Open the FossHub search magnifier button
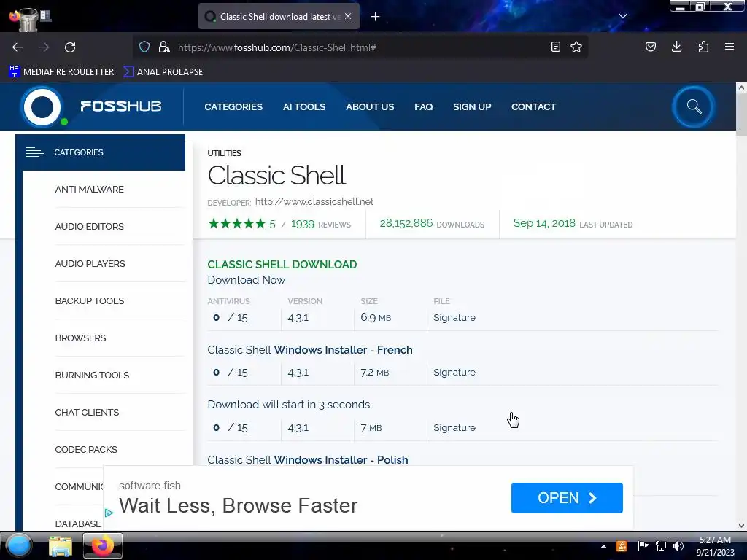 pos(694,106)
